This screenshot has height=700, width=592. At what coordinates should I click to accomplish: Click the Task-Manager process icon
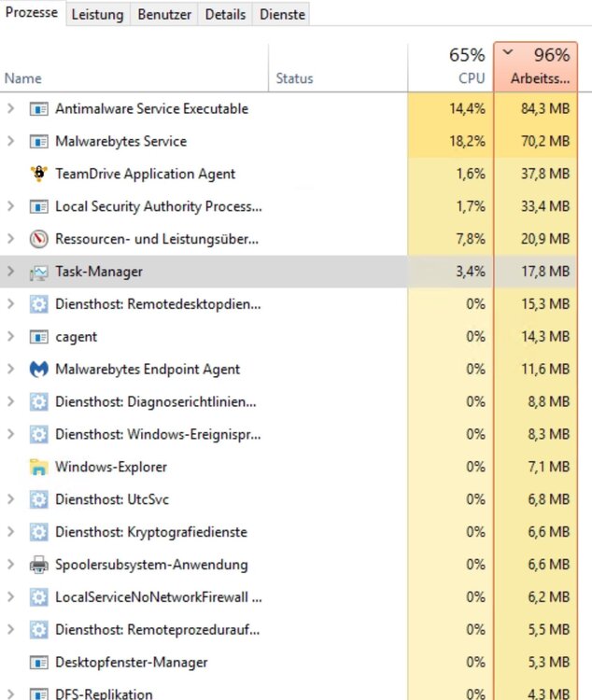click(38, 272)
